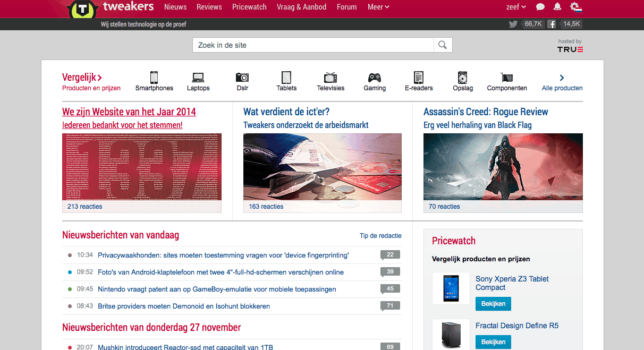Click the 'Tip de redactie' link
Viewport: 644px width, 350px height.
pos(380,236)
